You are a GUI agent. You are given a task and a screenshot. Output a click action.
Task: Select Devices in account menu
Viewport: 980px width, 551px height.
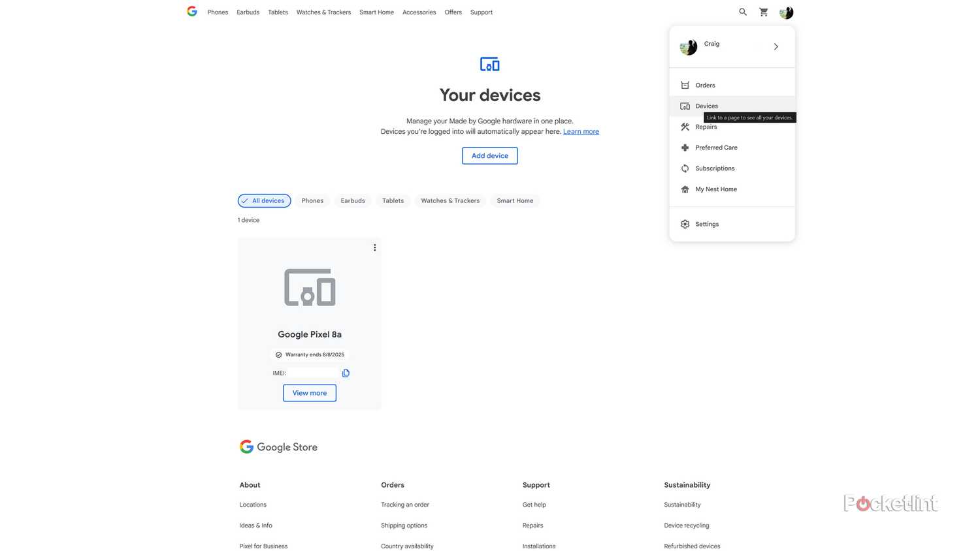pos(732,106)
